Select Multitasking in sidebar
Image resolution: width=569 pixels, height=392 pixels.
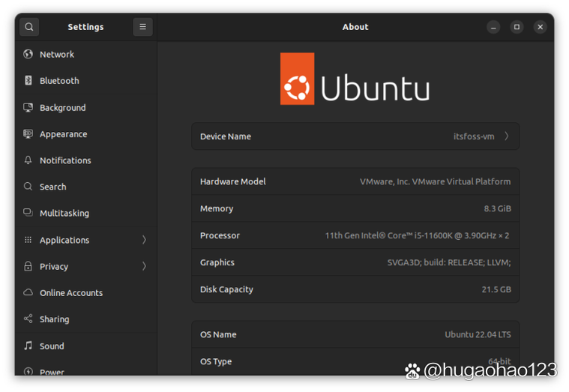point(86,213)
